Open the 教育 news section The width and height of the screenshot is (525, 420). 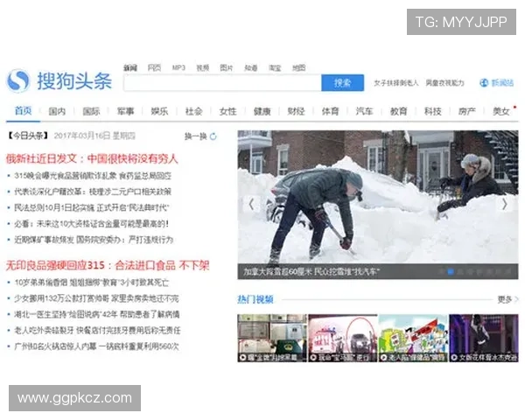click(398, 111)
